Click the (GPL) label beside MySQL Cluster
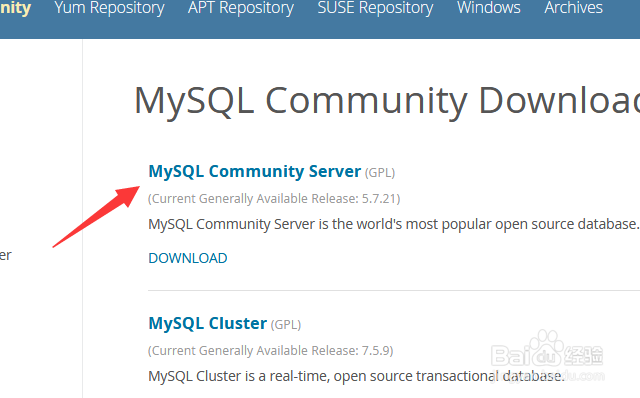Screen dimensions: 640x398 coord(286,325)
